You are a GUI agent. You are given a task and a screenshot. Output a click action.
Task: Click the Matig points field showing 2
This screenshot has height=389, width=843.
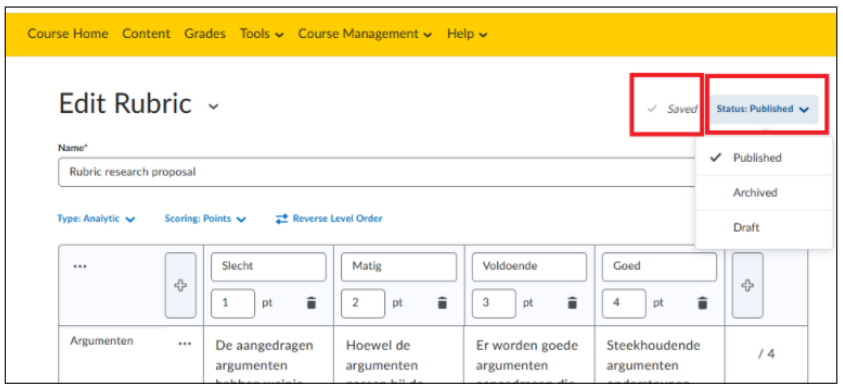pyautogui.click(x=363, y=303)
